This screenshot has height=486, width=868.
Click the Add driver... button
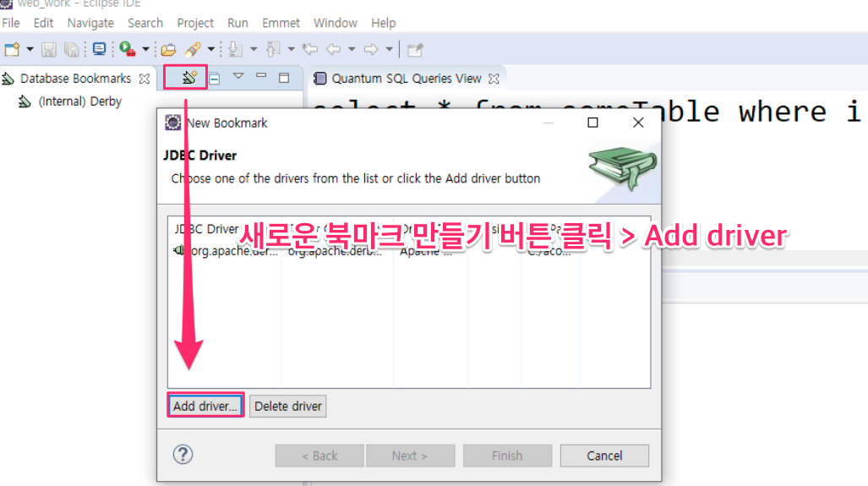(205, 407)
